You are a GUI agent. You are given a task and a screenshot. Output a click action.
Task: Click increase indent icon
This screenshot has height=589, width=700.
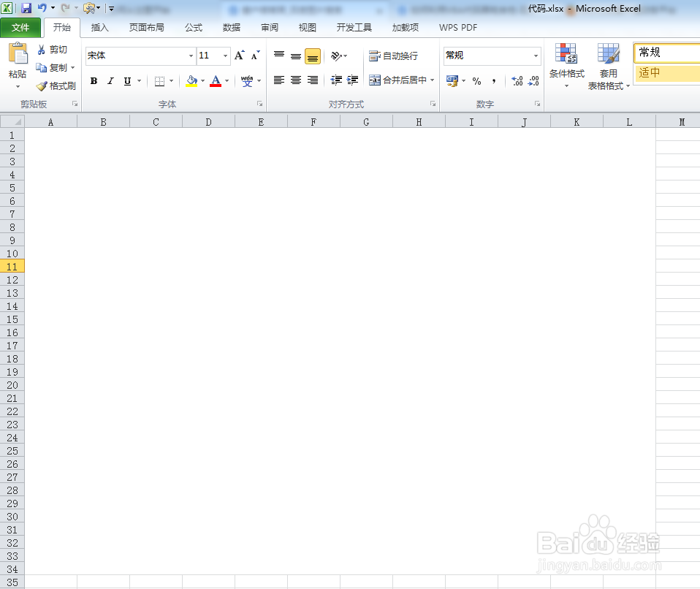[353, 80]
